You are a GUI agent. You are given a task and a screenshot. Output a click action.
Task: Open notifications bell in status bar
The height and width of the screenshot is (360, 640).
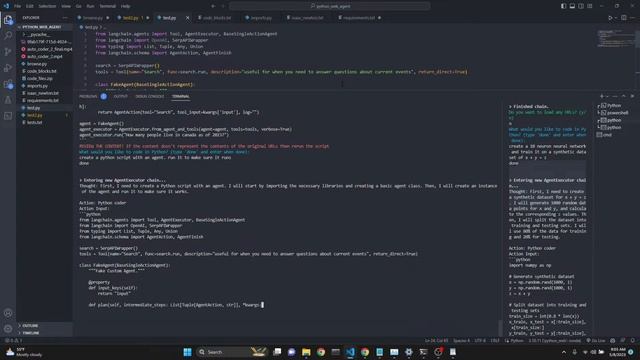[x=632, y=340]
